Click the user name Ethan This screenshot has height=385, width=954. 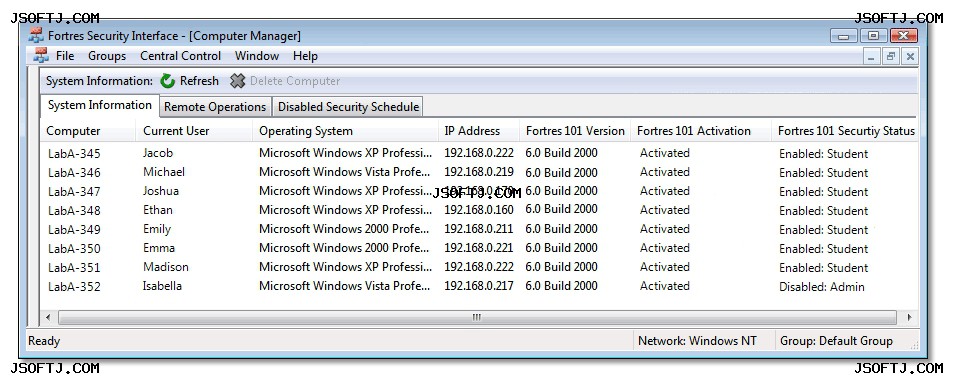coord(158,210)
